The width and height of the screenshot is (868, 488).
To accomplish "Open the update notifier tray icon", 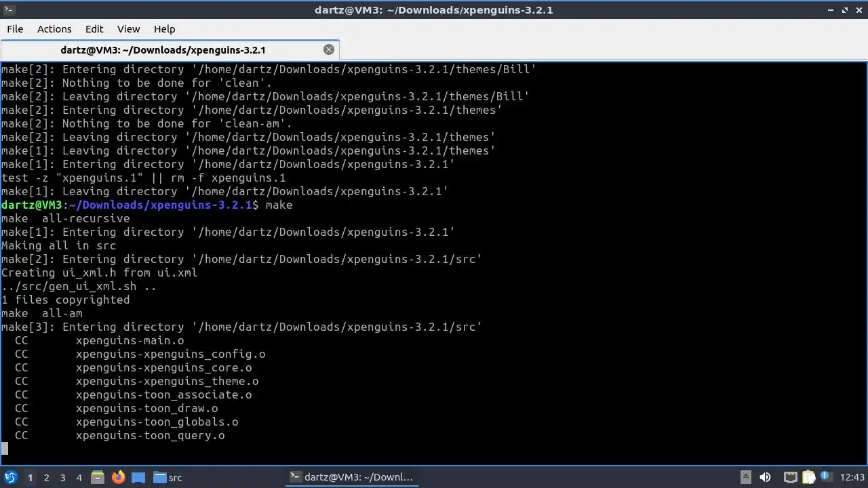I will (826, 477).
